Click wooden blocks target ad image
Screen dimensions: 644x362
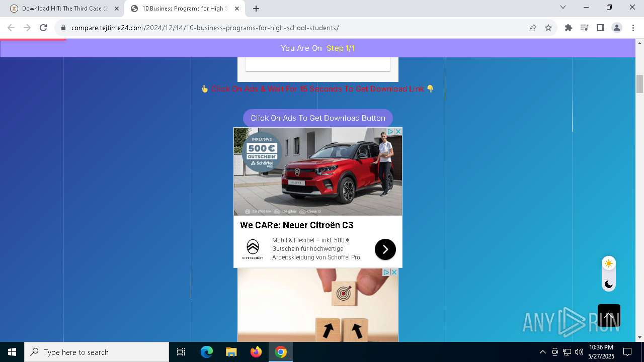[318, 305]
